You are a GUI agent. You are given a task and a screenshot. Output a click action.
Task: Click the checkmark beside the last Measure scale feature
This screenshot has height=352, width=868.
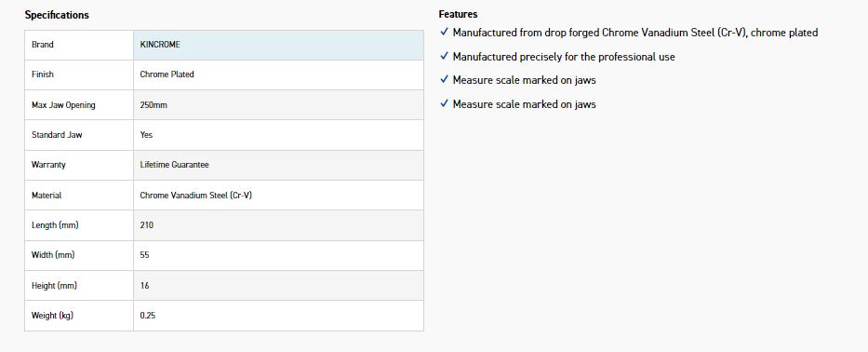pyautogui.click(x=444, y=104)
